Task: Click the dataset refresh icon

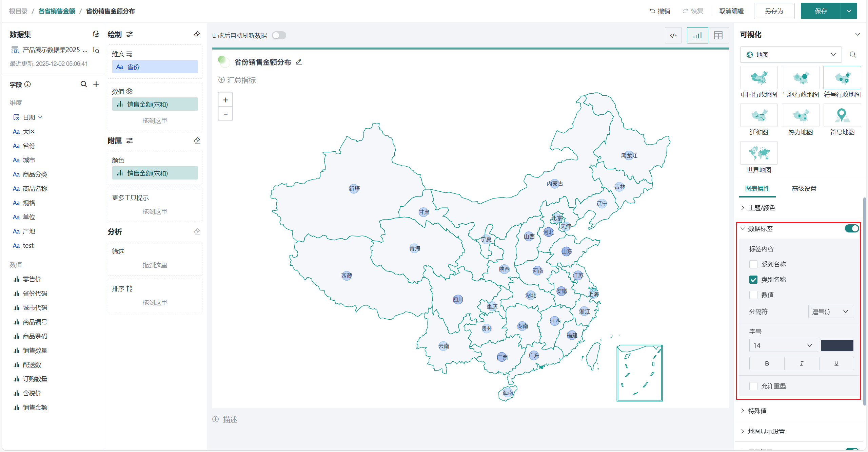Action: click(96, 34)
